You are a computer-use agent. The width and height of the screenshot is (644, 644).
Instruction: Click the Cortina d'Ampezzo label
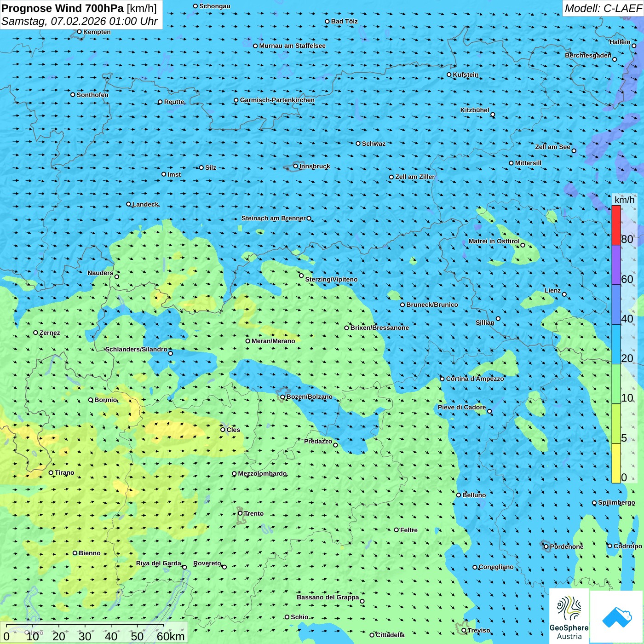coord(475,379)
